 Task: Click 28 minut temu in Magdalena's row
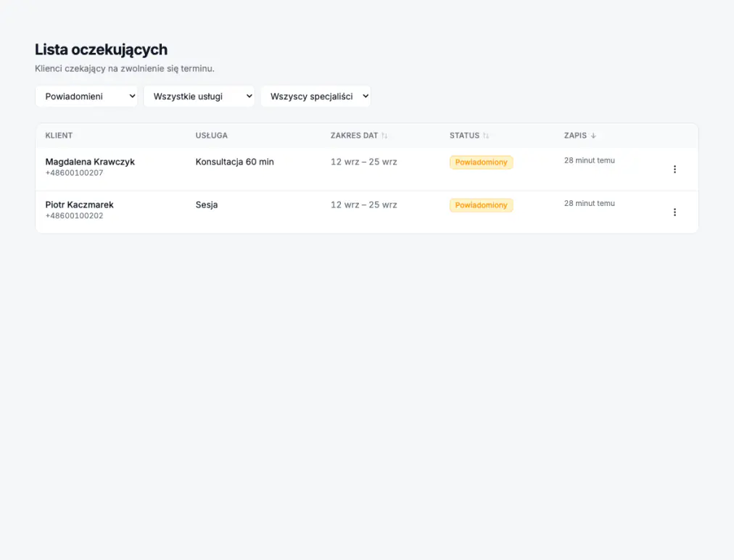click(x=590, y=160)
